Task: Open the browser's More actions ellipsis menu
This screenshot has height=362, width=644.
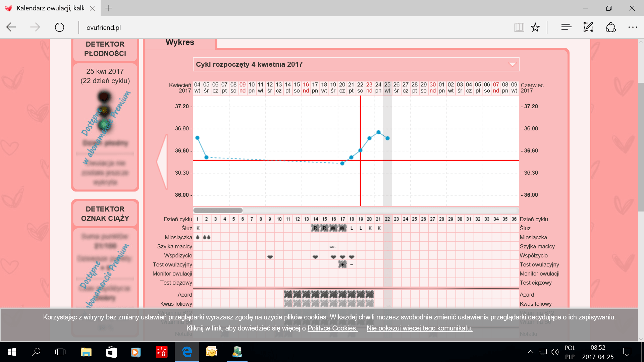Action: pos(633,27)
